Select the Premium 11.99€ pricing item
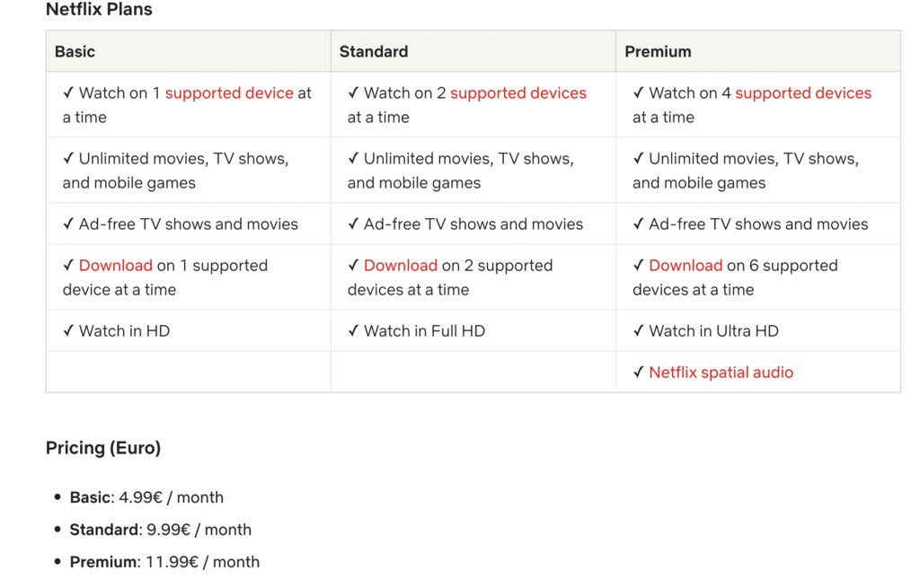 point(164,562)
